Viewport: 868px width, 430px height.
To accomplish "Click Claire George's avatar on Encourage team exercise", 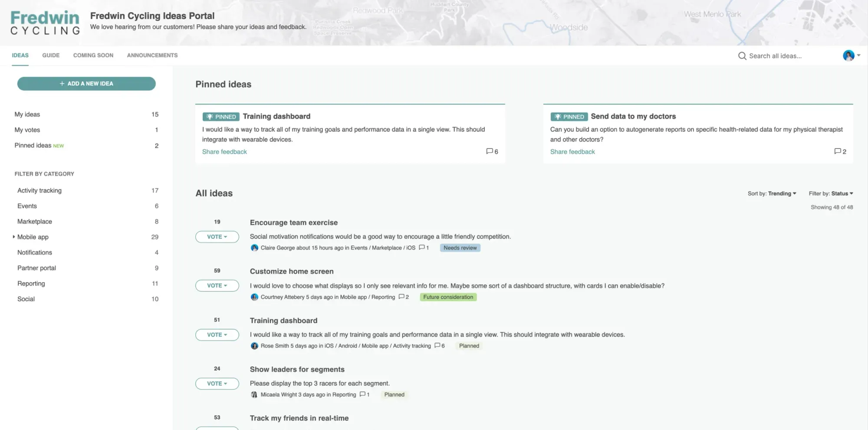I will click(255, 248).
